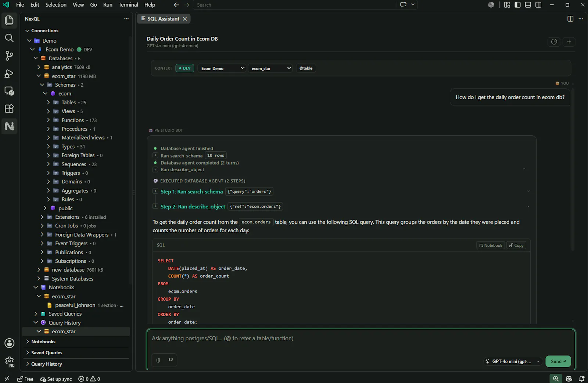
Task: Toggle bottom panel layout icon
Action: (528, 5)
